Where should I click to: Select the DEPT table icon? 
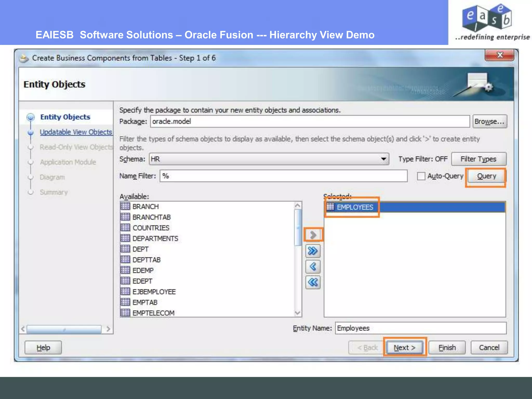pos(125,249)
